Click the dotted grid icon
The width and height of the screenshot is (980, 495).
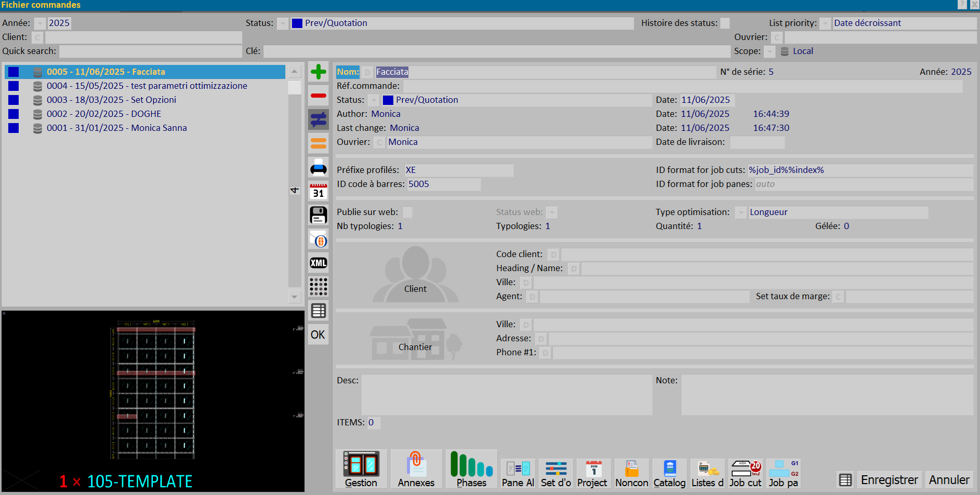pyautogui.click(x=318, y=287)
